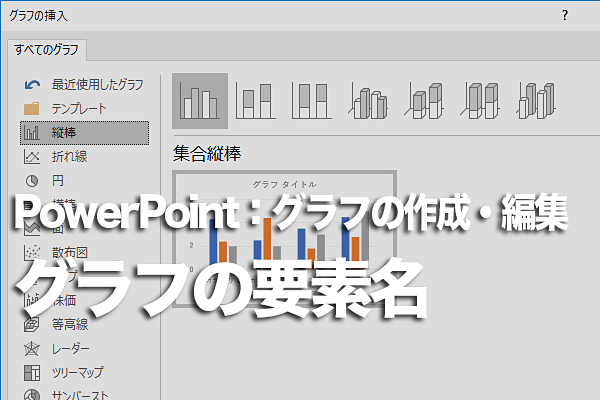Select the ツリーマップ treemap category
Screen dimensions: 600x400
click(84, 372)
